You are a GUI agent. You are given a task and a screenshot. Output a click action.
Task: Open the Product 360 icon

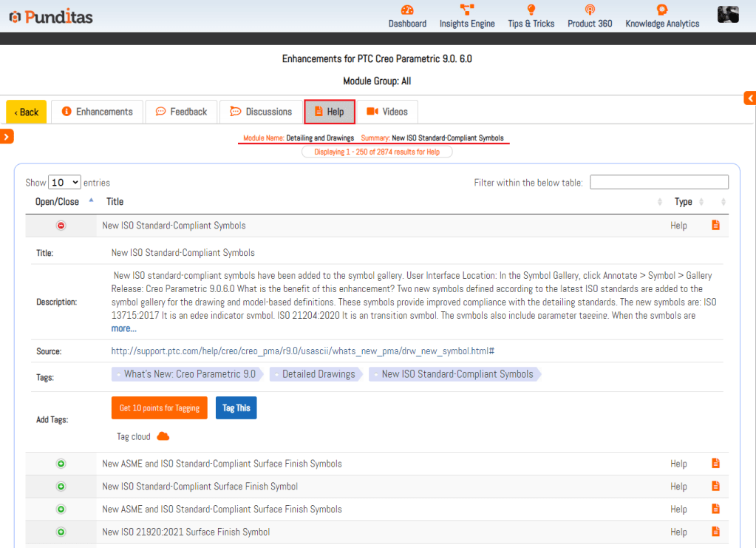590,10
